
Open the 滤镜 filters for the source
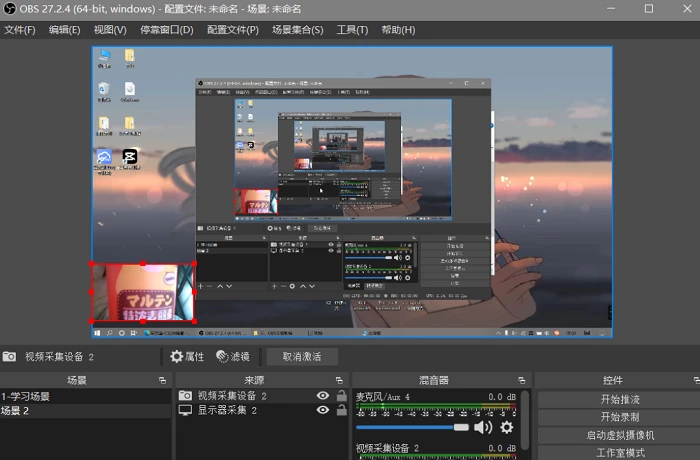(x=233, y=356)
